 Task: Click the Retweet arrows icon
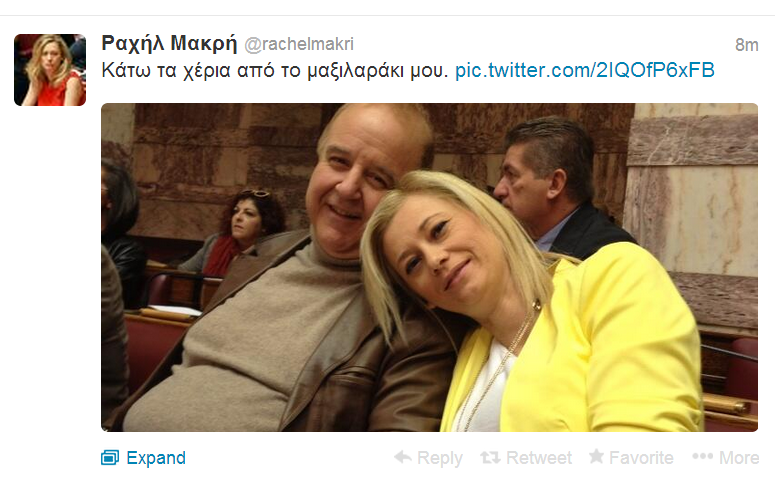[490, 458]
